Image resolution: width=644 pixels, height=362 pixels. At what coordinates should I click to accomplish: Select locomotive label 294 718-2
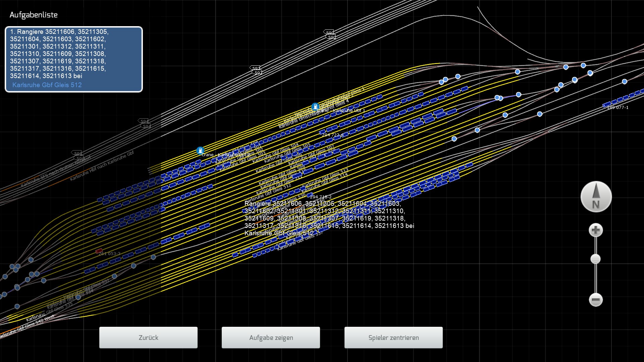click(x=320, y=197)
